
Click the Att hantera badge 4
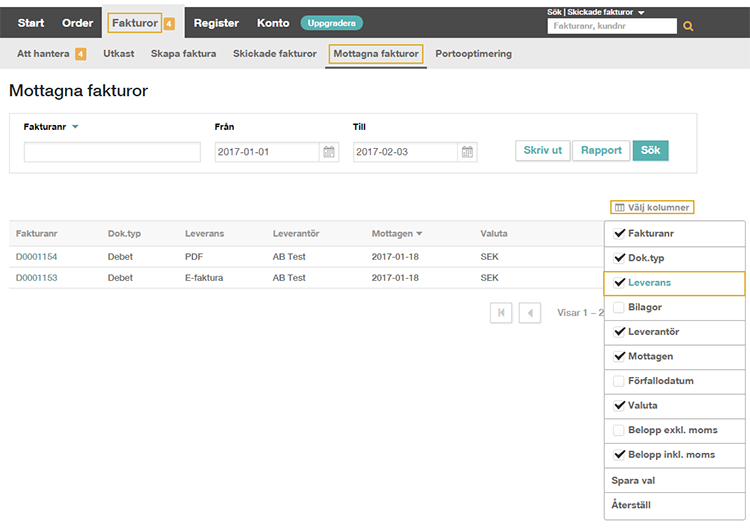[80, 54]
